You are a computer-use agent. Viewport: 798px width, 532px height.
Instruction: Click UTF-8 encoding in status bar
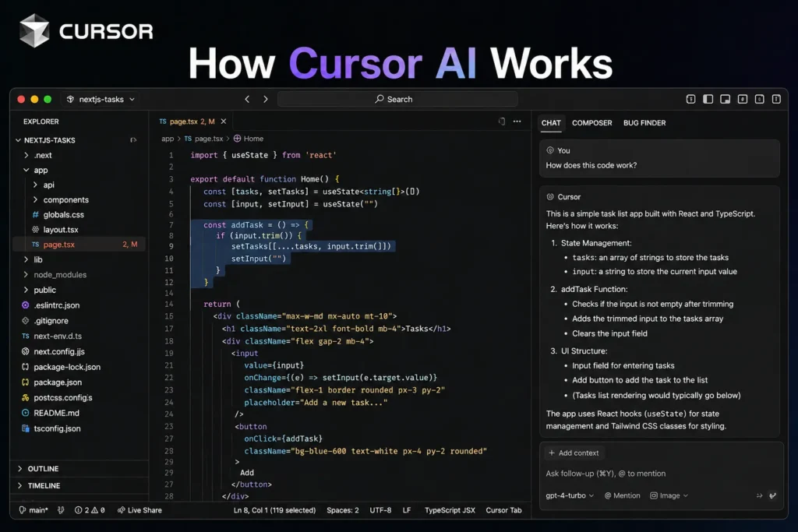[380, 510]
